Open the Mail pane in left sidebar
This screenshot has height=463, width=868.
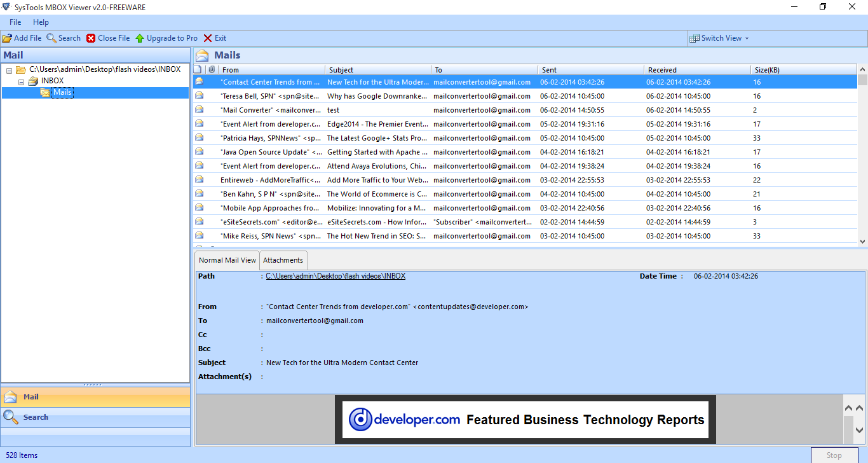coord(95,397)
